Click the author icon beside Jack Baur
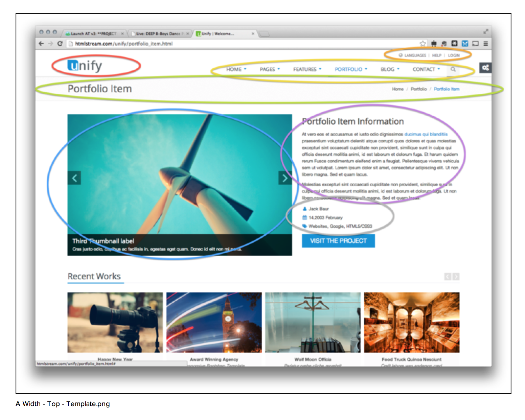The image size is (525, 420). (x=304, y=209)
